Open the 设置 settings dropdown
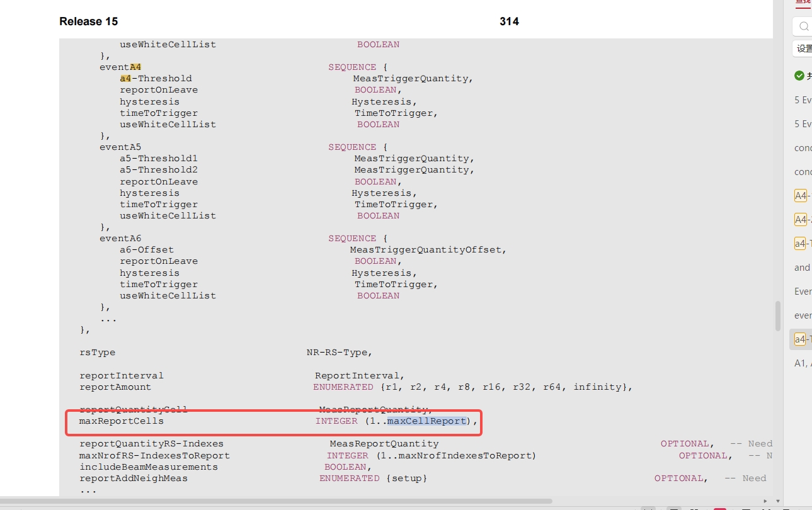Viewport: 812px width, 510px height. (803, 48)
